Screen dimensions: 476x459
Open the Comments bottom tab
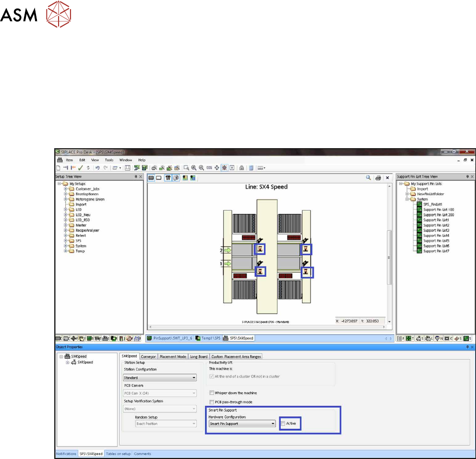tap(143, 454)
